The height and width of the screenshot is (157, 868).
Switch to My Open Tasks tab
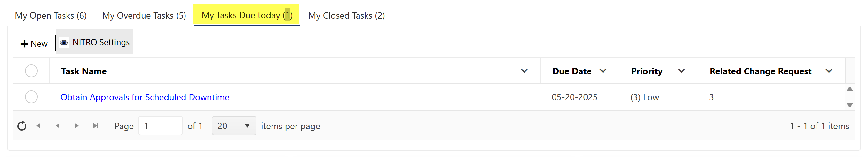click(51, 15)
